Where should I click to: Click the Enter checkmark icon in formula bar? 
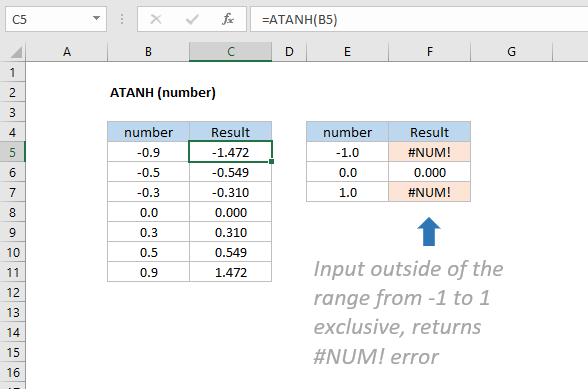pos(192,19)
